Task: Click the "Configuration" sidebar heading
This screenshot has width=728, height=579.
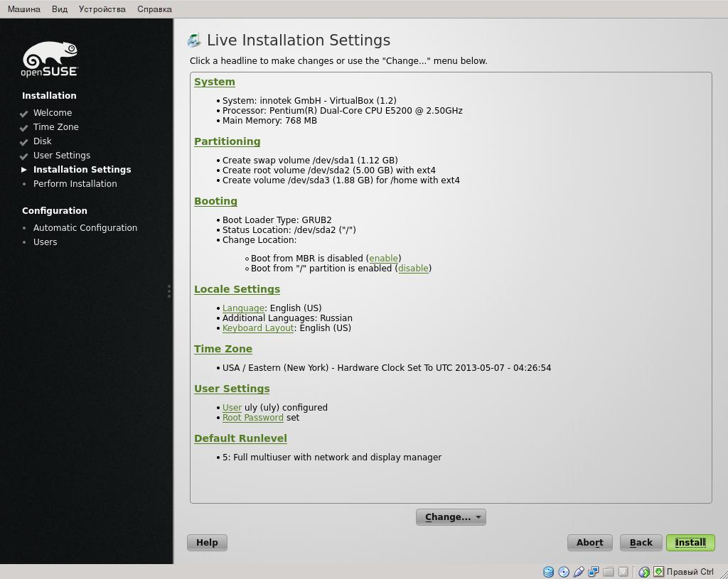Action: point(55,210)
